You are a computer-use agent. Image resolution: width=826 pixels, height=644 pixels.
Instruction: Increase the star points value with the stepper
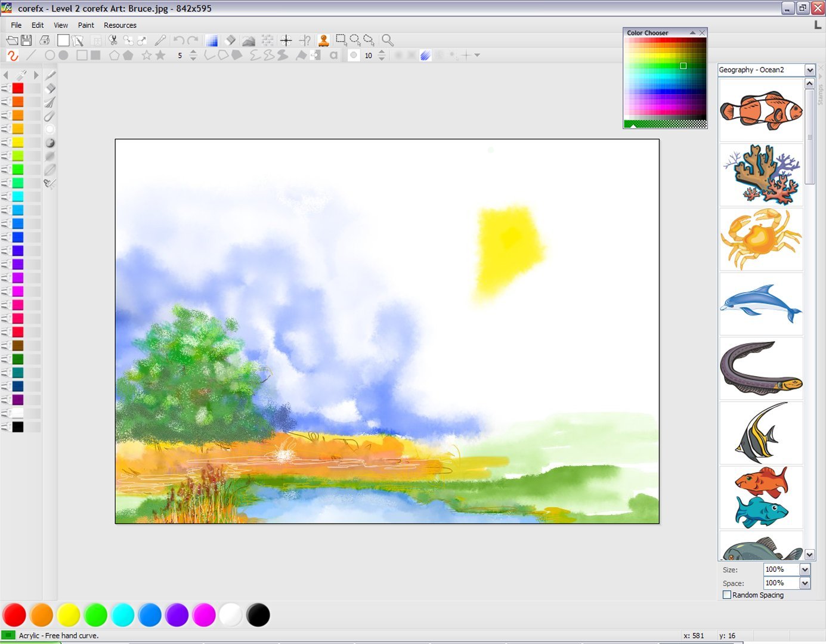click(193, 52)
